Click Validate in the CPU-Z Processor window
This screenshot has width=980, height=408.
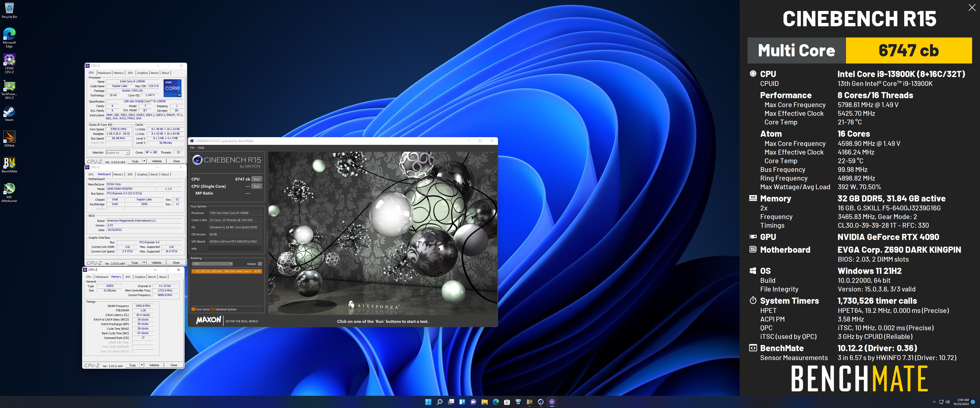tap(157, 161)
